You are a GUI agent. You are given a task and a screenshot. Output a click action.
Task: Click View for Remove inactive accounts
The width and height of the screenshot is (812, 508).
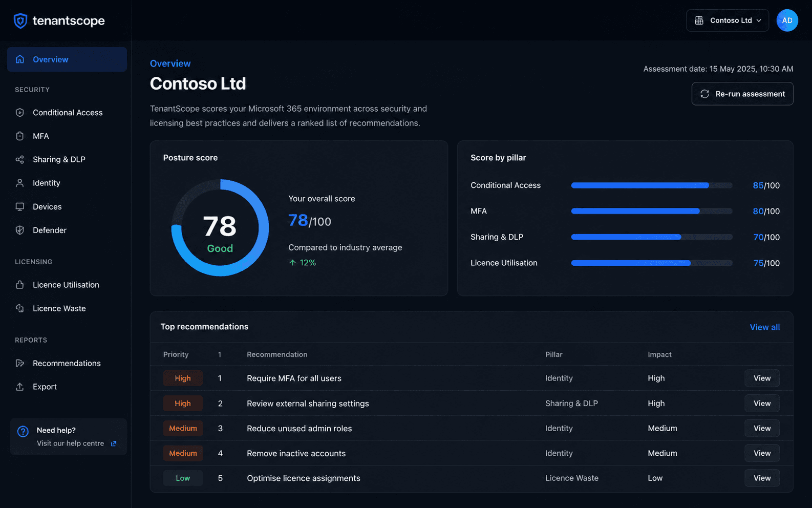762,453
